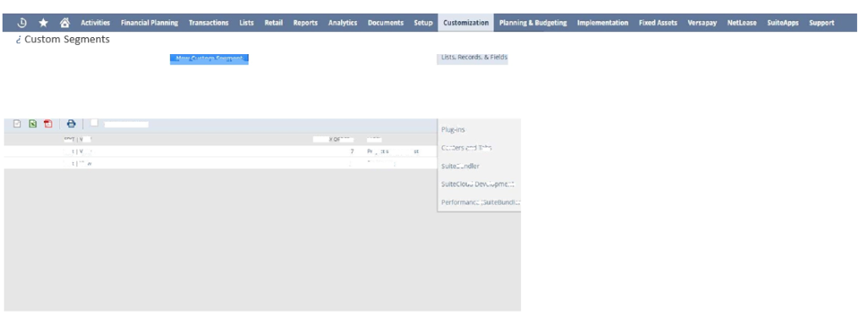The height and width of the screenshot is (317, 868).
Task: Click the New Custom Segment button
Action: 209,58
